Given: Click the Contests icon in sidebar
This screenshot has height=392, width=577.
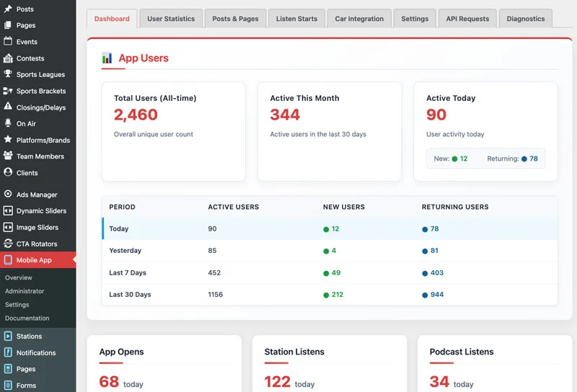Looking at the screenshot, I should pos(8,58).
